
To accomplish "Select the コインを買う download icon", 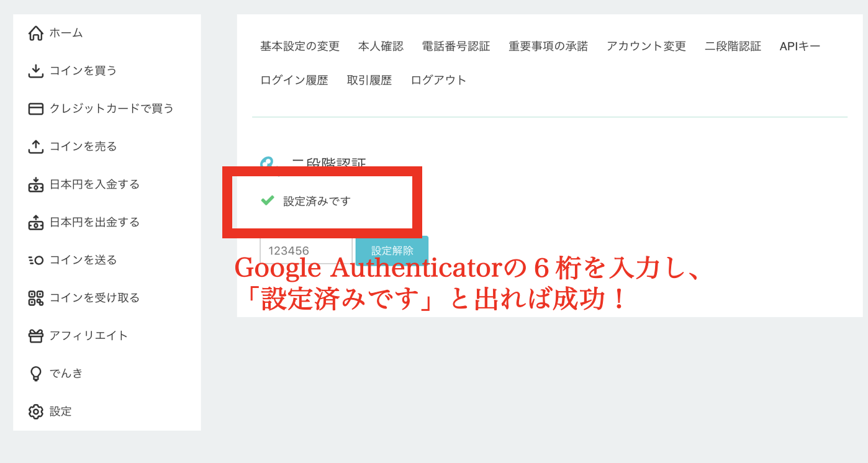I will 36,71.
